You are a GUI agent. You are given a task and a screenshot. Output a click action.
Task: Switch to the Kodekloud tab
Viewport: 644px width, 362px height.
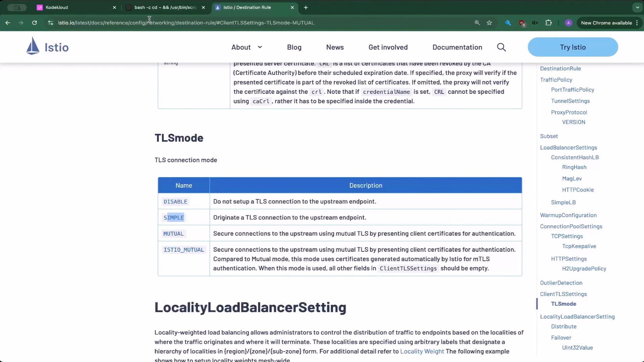coord(76,7)
